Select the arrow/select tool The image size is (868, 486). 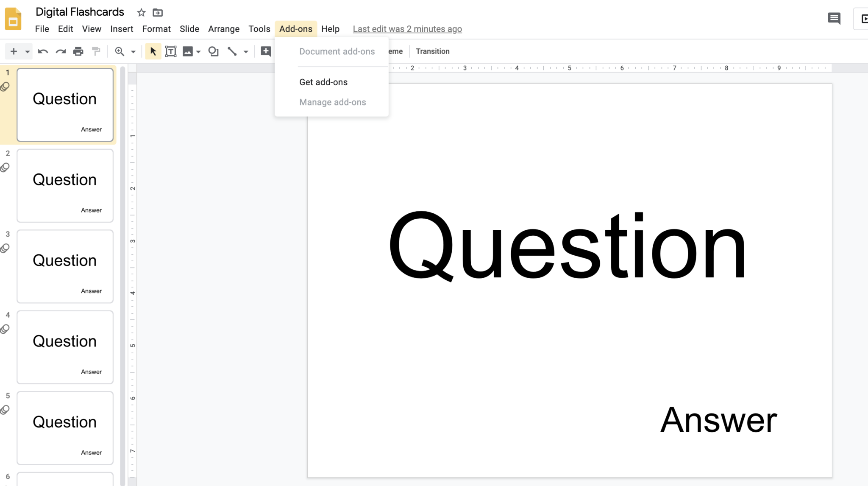tap(153, 51)
